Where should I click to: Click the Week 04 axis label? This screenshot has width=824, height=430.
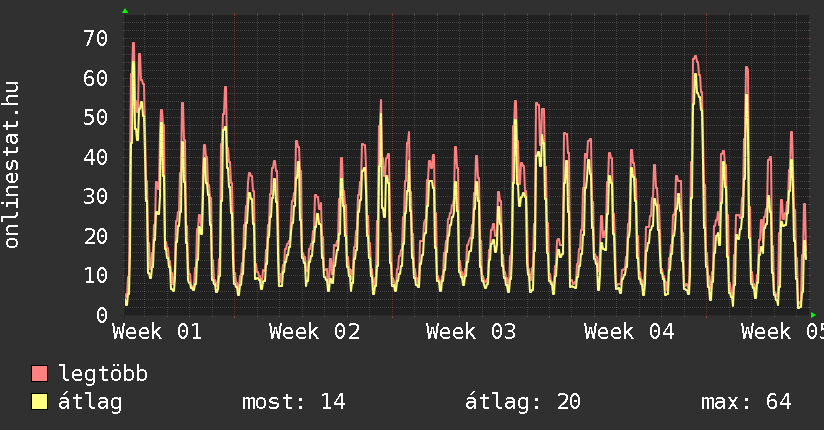point(629,331)
